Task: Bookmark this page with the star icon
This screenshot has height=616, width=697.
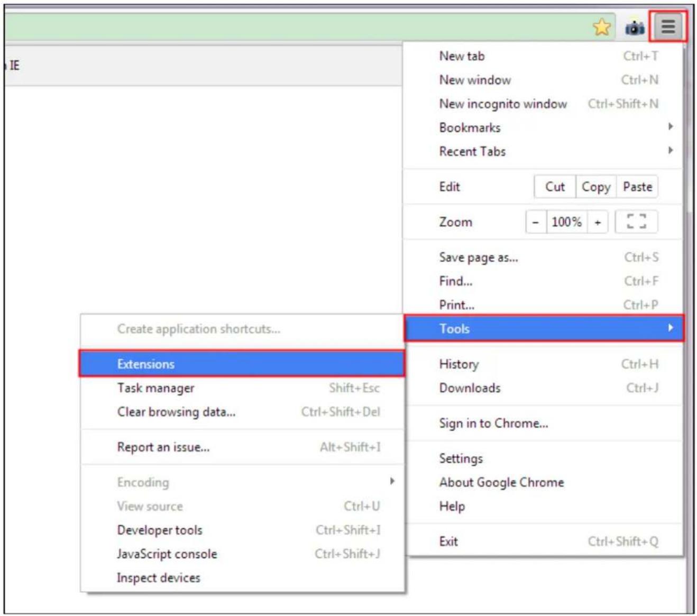Action: (602, 26)
